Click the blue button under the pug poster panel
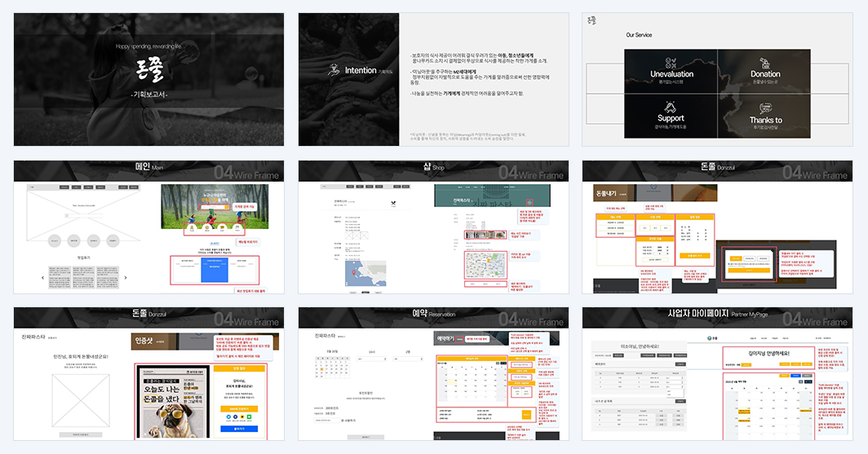Screen dimensions: 868x454 pos(239,429)
